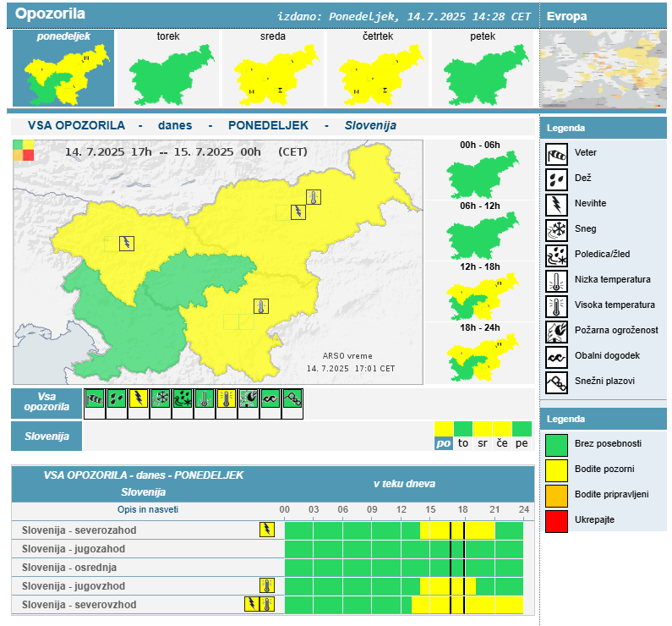Screen dimensions: 672x626
Task: Select the 'sr' day button
Action: (x=483, y=443)
